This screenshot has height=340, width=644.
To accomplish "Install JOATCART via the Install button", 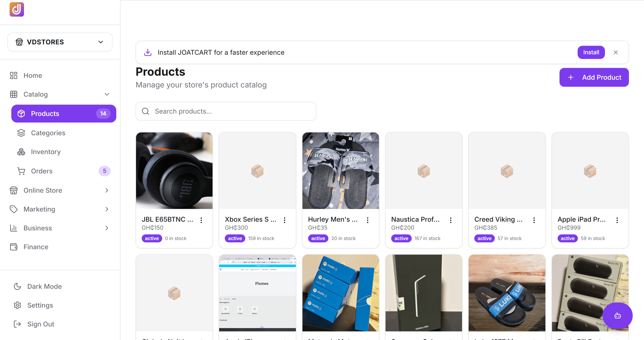I will click(x=591, y=52).
